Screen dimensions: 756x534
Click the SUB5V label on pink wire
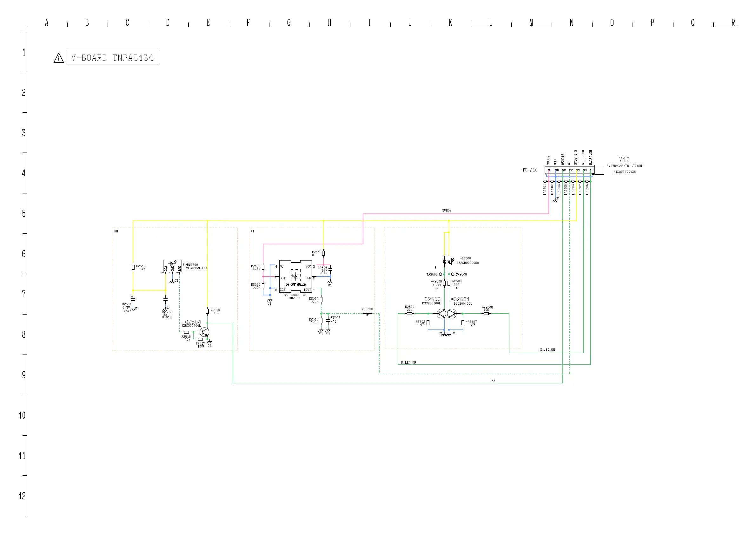click(447, 210)
